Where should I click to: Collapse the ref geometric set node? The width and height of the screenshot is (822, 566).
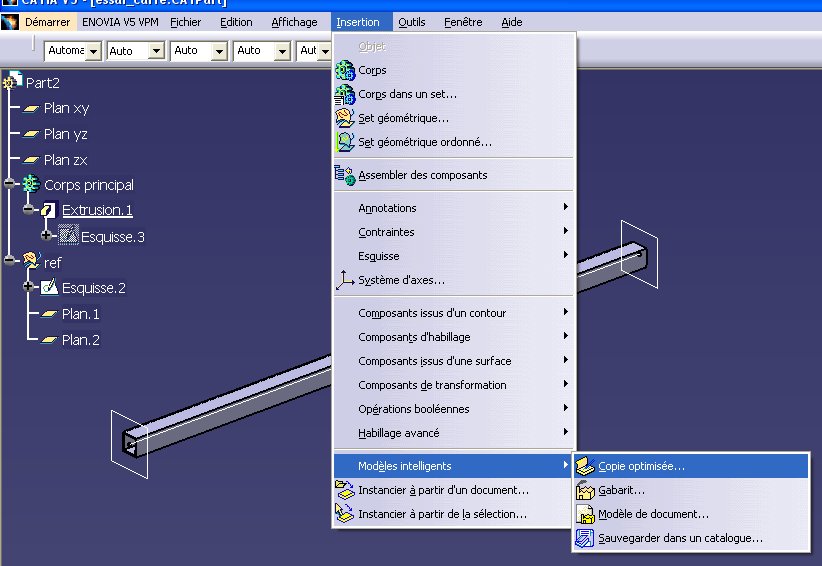click(x=10, y=260)
